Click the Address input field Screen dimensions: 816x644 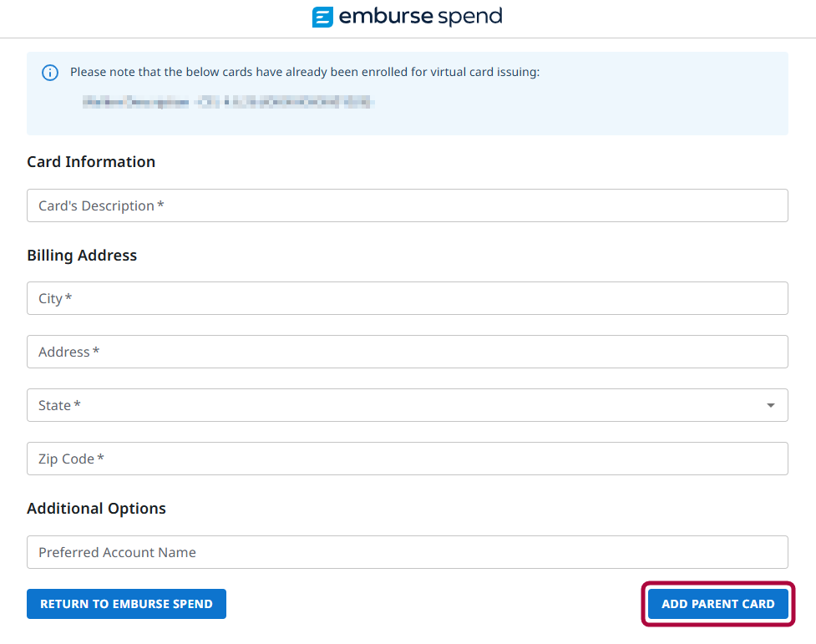(407, 352)
